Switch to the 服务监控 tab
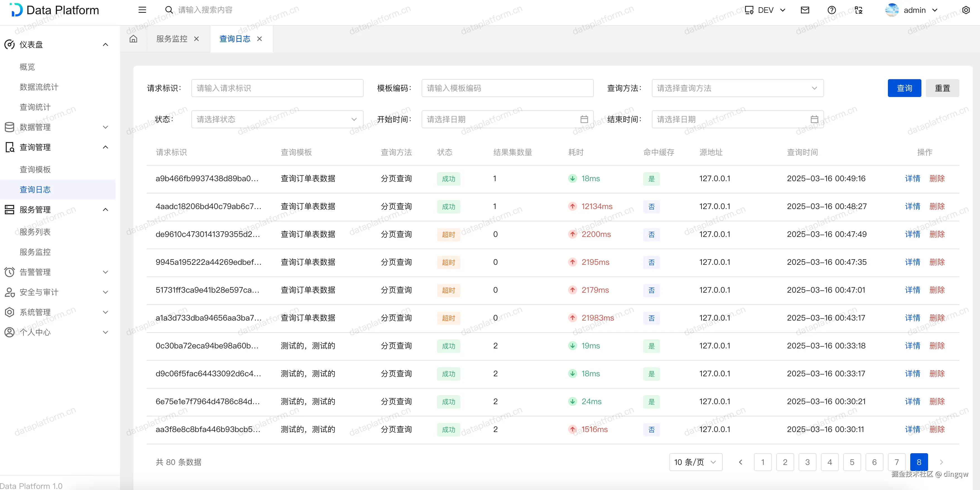 pyautogui.click(x=172, y=39)
